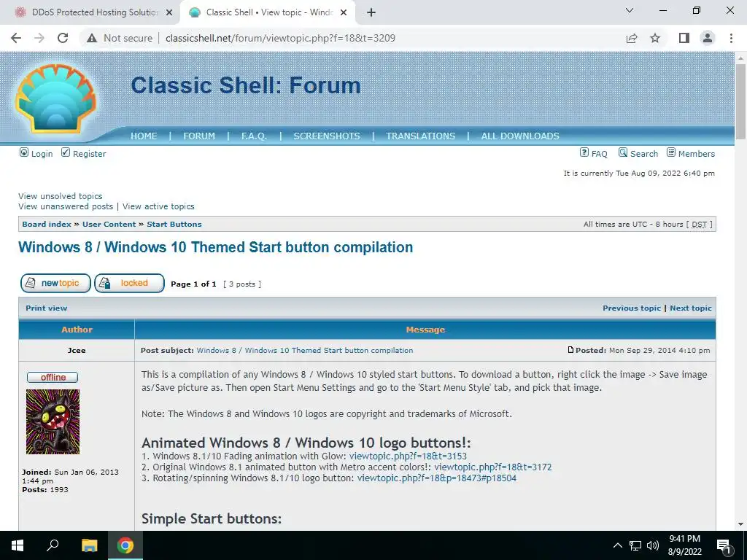Click the offline status badge
747x560 pixels.
[x=53, y=378]
